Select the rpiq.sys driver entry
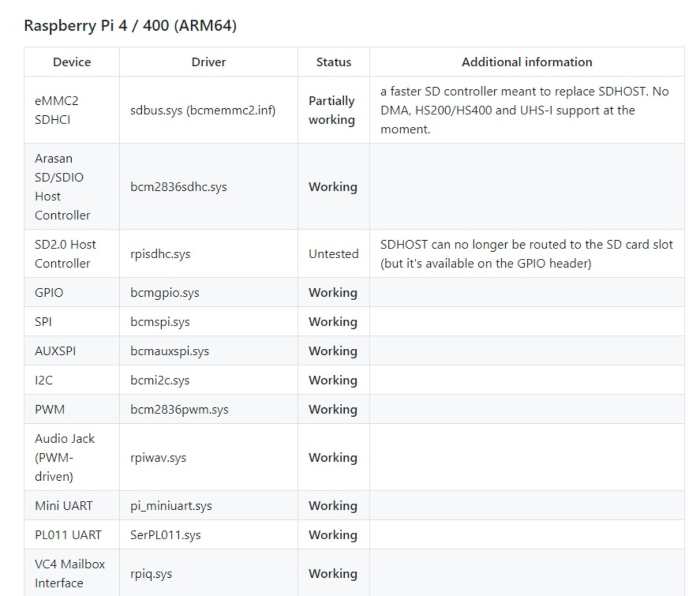This screenshot has height=596, width=700. (151, 574)
